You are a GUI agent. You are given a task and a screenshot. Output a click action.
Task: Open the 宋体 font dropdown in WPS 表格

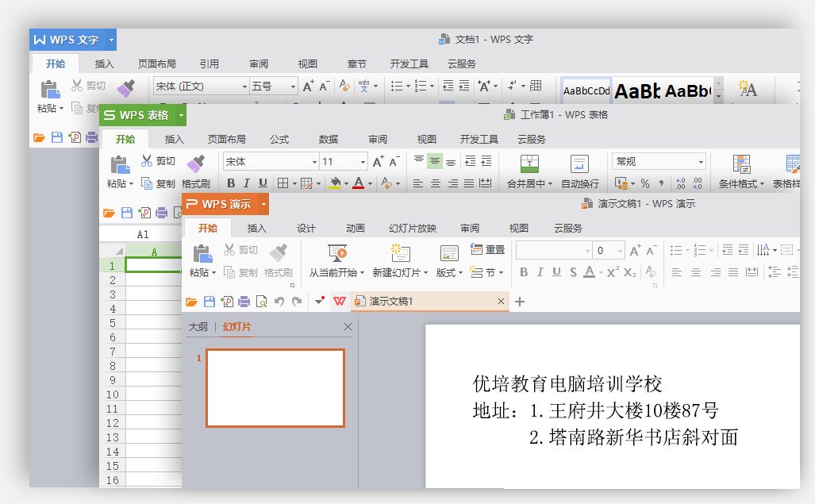(313, 162)
